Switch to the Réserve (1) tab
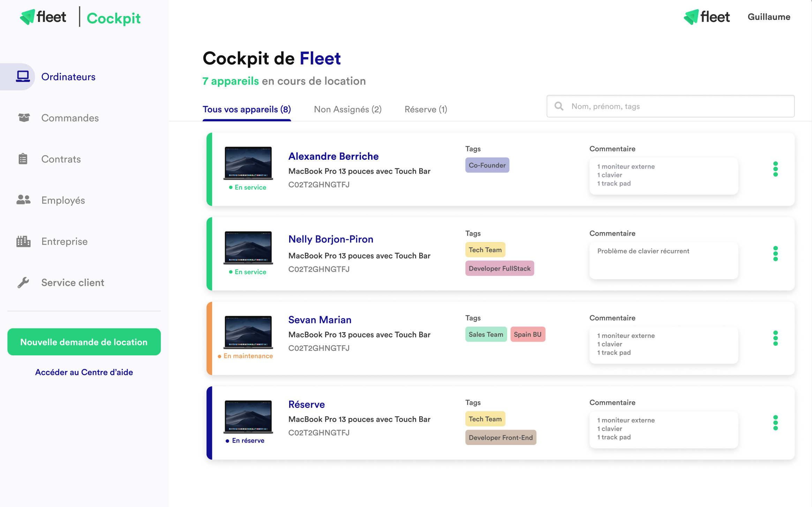Image resolution: width=812 pixels, height=507 pixels. tap(426, 109)
